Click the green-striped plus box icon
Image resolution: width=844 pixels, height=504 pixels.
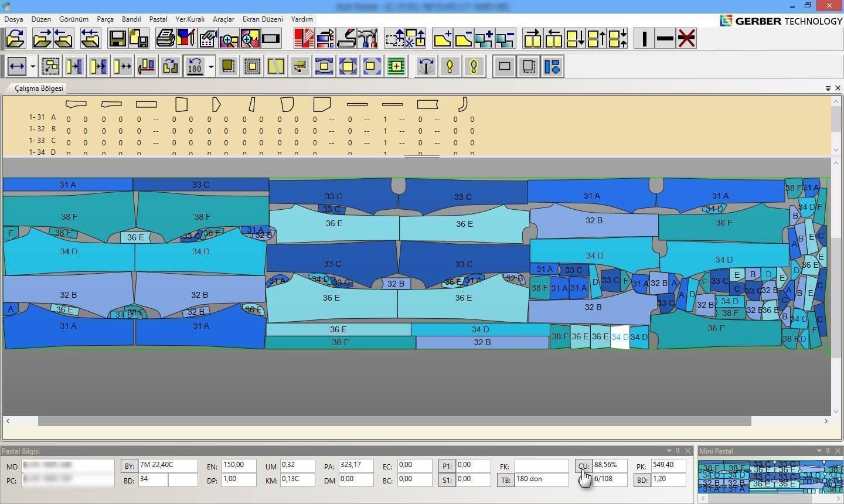tap(397, 66)
